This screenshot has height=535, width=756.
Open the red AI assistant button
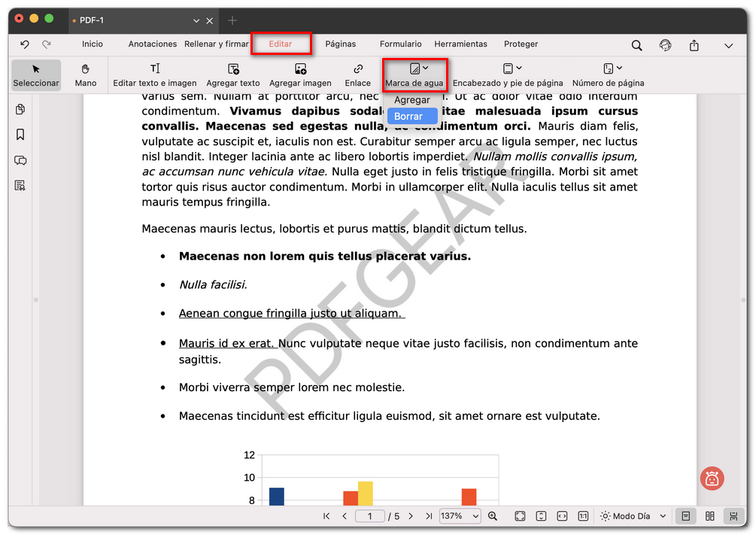point(712,479)
